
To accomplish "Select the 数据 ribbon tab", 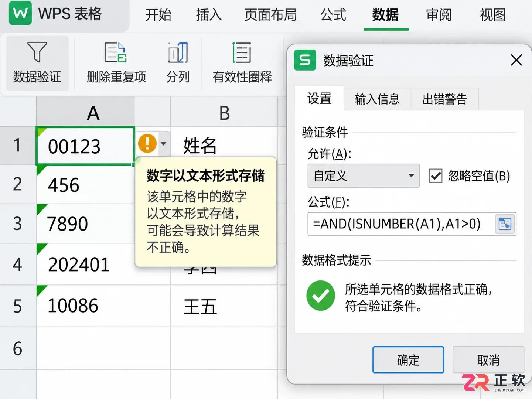I will [386, 15].
